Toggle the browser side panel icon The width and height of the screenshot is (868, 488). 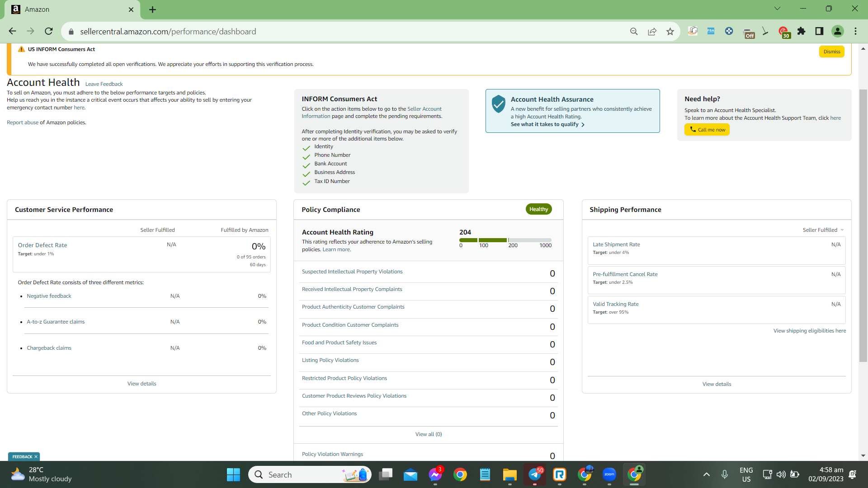coord(819,31)
